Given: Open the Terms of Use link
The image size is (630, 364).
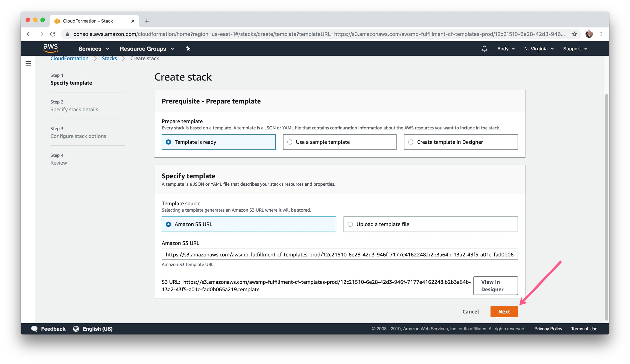Looking at the screenshot, I should tap(584, 329).
